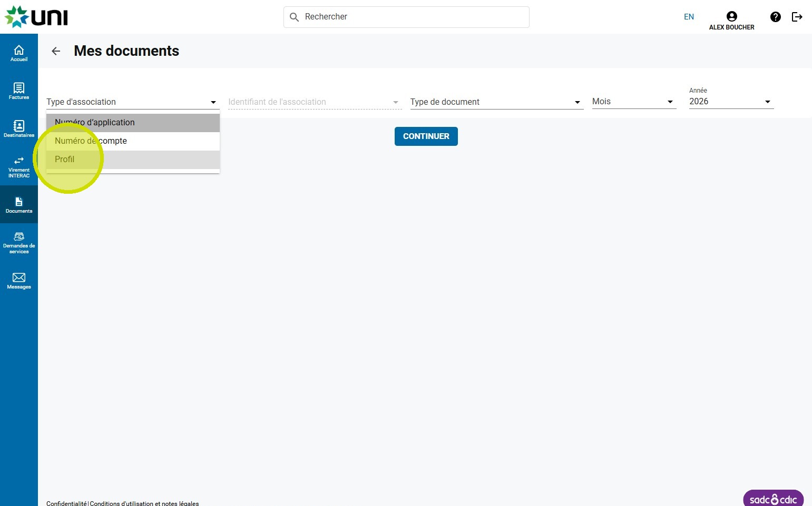Switch language to EN
The image size is (812, 506).
pos(689,17)
